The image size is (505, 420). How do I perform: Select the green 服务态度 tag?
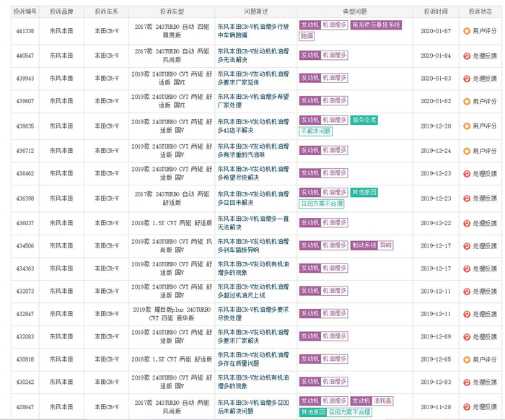364,120
